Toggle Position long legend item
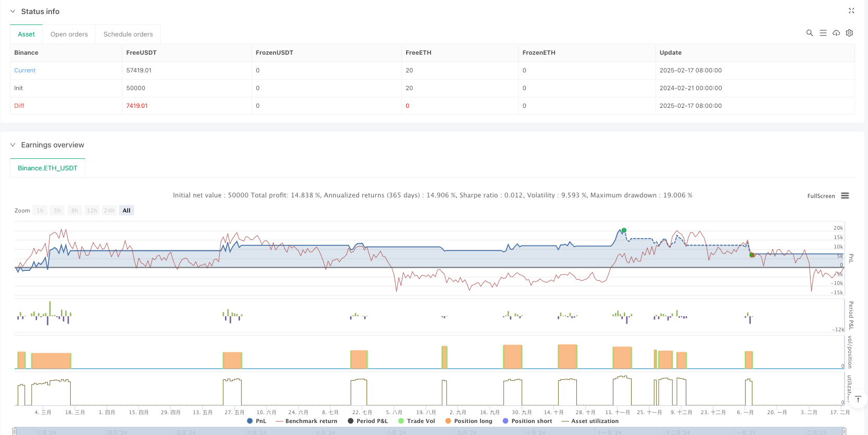Image resolution: width=868 pixels, height=435 pixels. pyautogui.click(x=469, y=421)
